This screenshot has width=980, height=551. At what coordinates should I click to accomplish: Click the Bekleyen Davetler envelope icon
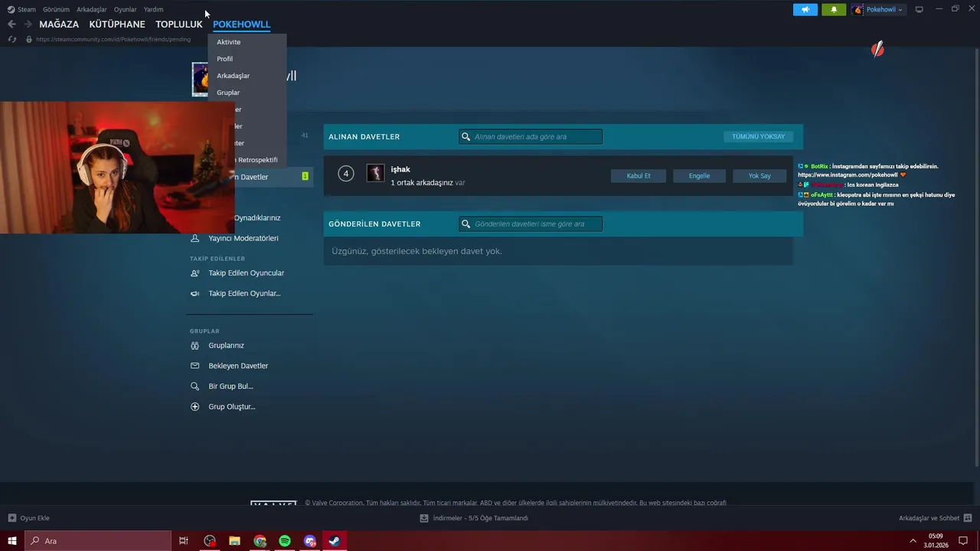194,366
